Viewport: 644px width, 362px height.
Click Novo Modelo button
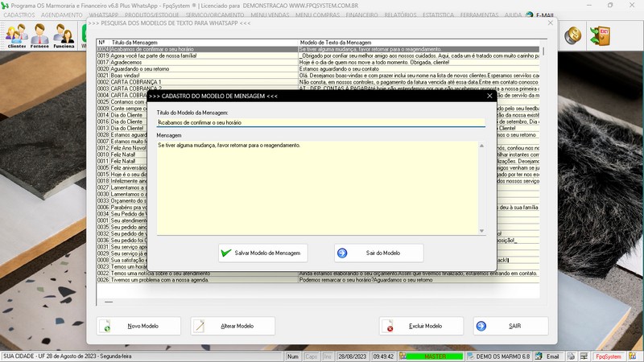138,326
